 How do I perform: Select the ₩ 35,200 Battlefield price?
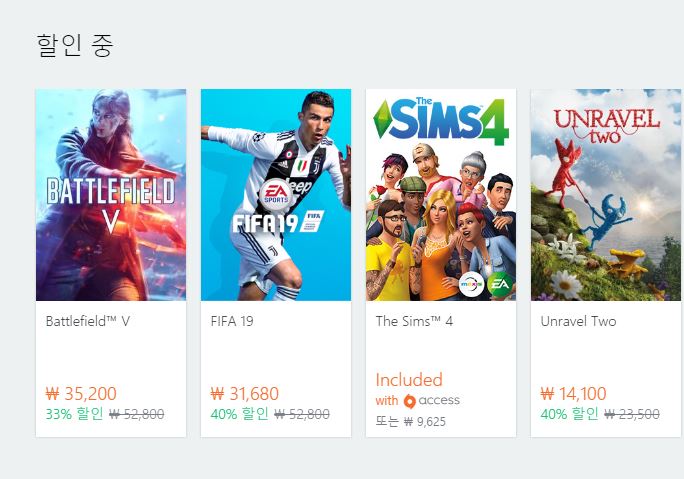tap(81, 394)
